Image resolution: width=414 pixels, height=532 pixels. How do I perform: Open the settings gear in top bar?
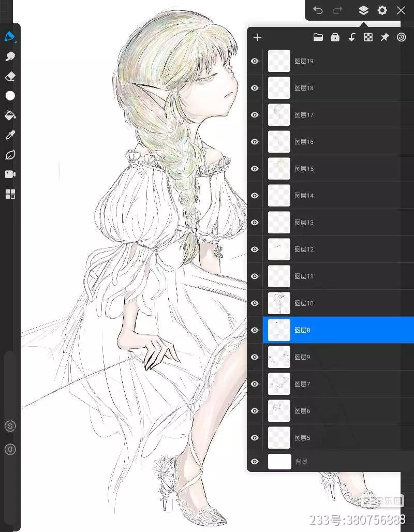(x=382, y=10)
